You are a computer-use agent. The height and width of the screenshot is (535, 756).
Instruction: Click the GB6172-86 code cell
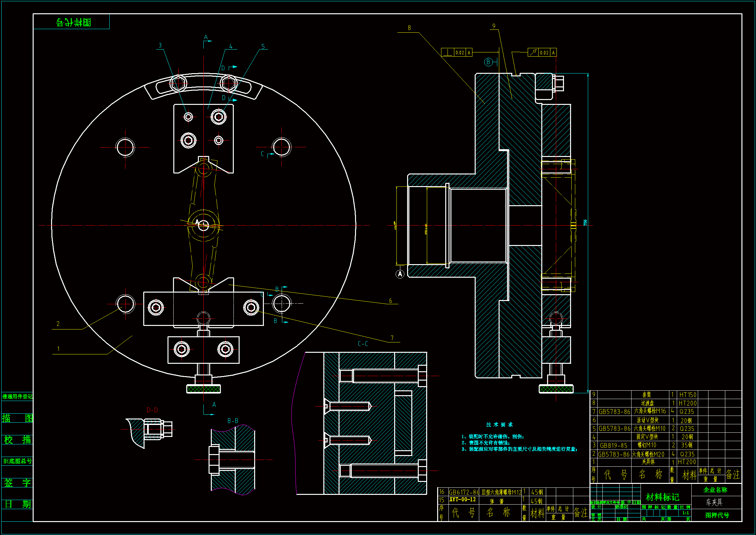tap(464, 492)
